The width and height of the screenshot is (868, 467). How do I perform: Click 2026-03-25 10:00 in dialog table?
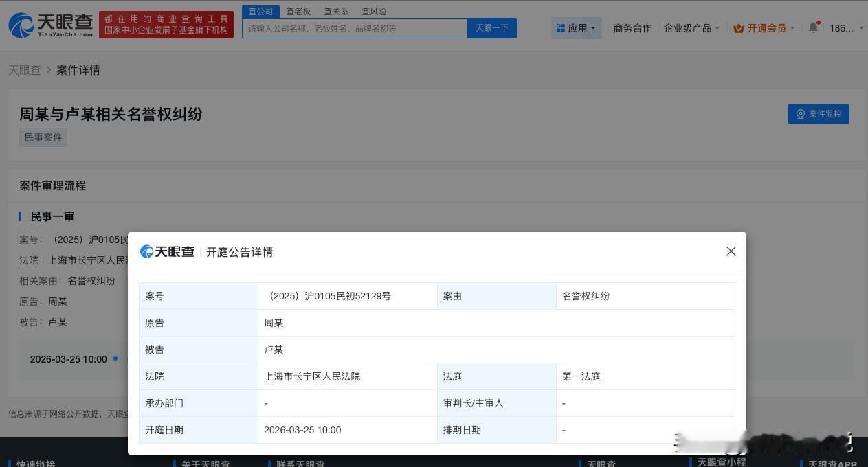tap(302, 430)
